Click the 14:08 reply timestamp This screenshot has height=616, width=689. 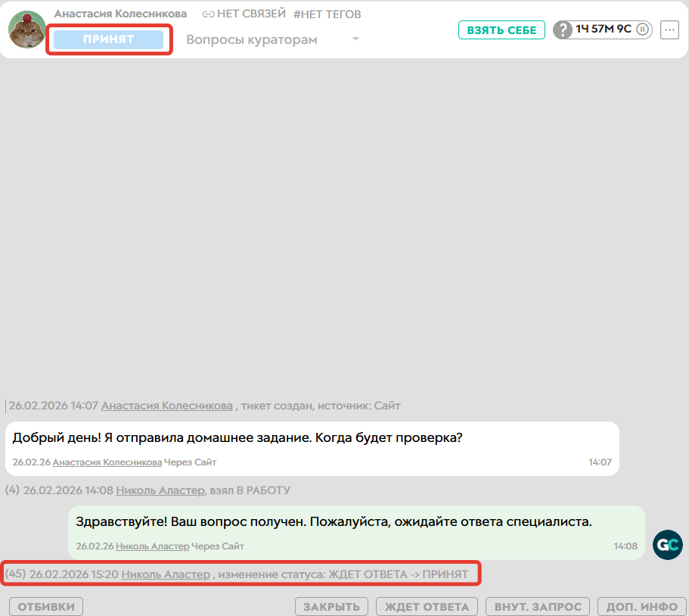625,546
